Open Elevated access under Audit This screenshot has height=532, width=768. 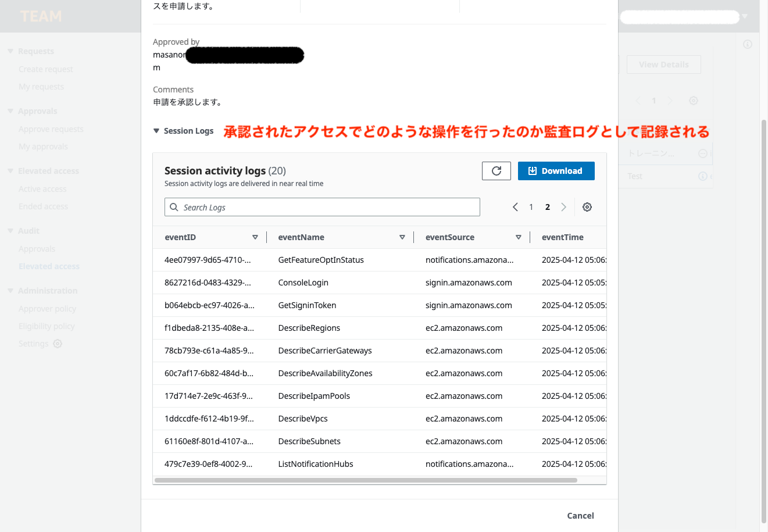point(49,266)
